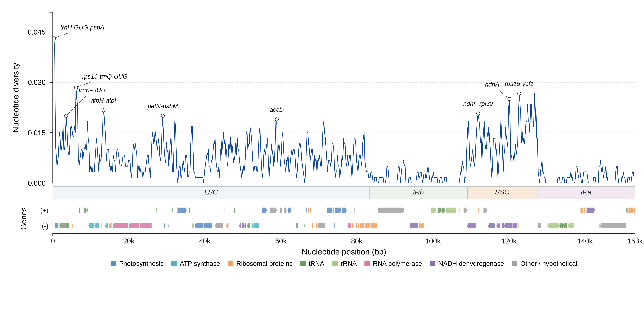Click the large gray IRb gene on plus strand
644x313 pixels.
coord(391,210)
